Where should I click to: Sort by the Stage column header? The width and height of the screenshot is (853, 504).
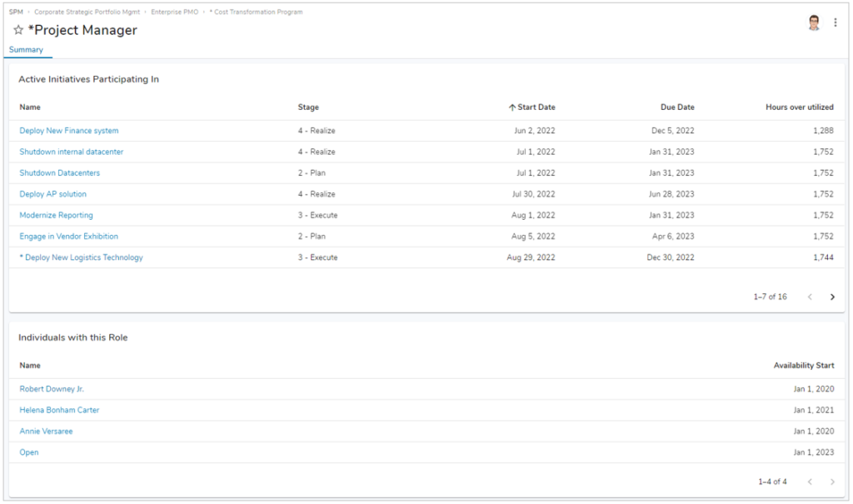point(307,107)
